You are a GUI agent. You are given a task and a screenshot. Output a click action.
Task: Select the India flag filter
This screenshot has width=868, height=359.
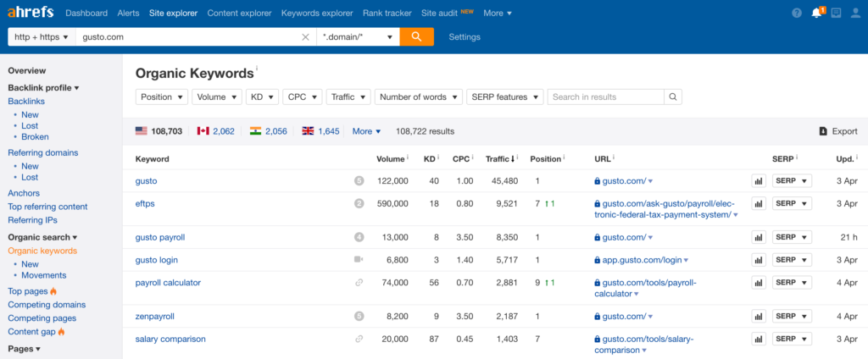[255, 131]
